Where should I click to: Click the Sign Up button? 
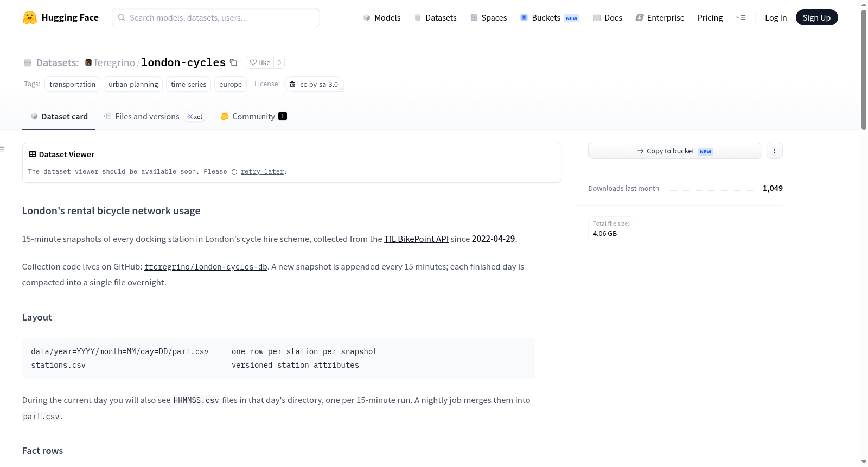tap(817, 17)
